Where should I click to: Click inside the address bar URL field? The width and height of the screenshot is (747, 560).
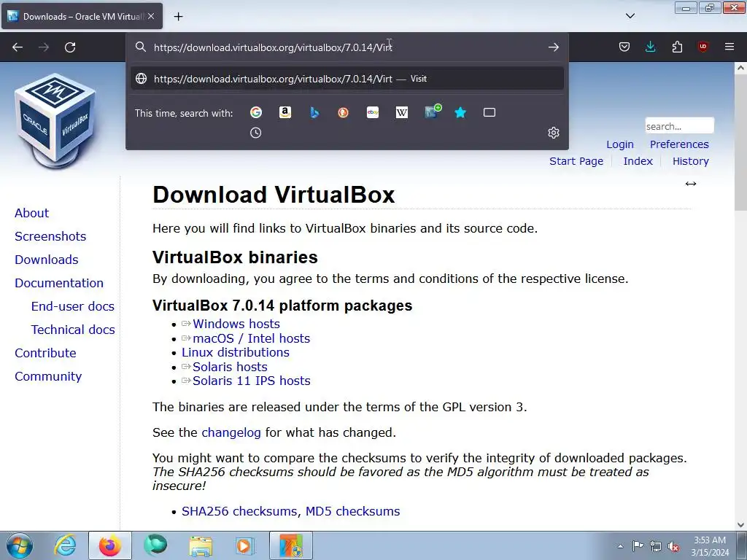coord(348,47)
